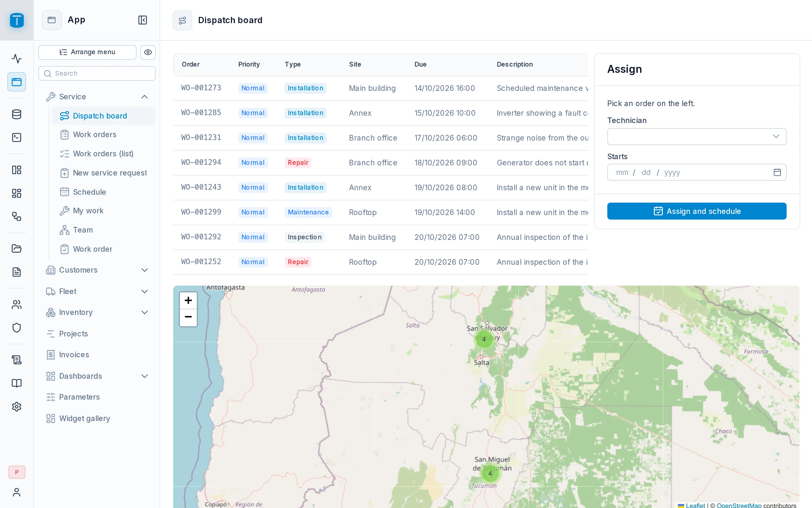Open the Technician dropdown
Image resolution: width=812 pixels, height=508 pixels.
point(697,136)
